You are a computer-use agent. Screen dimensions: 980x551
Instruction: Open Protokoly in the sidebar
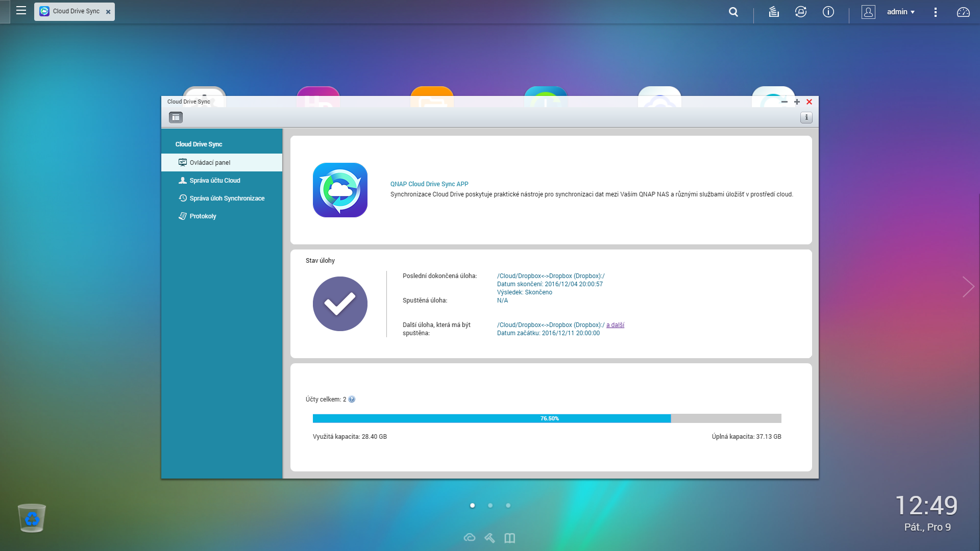[x=203, y=216]
